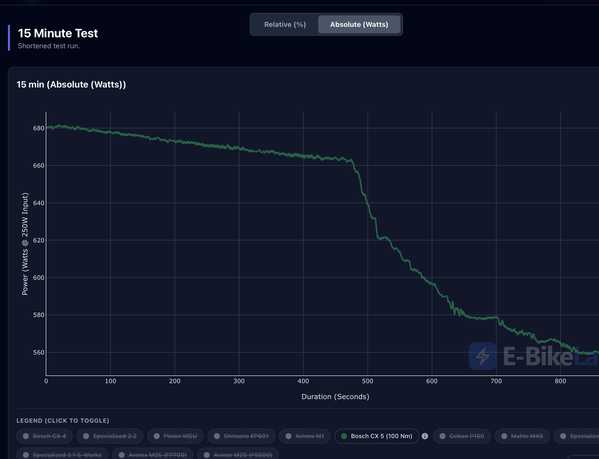Toggle Avinox M2S (FS800) series
Image resolution: width=599 pixels, height=459 pixels.
tap(238, 455)
